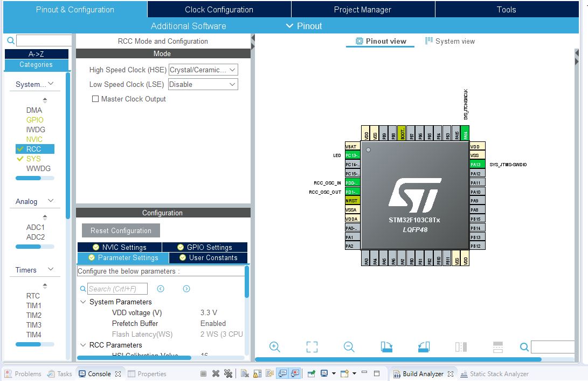Select the Pinout view tab
This screenshot has width=588, height=381.
tap(381, 41)
